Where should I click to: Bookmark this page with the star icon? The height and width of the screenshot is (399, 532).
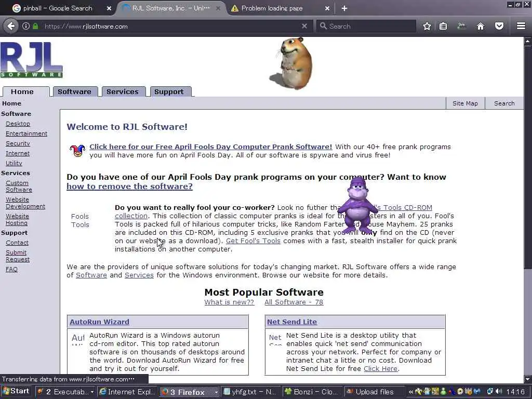tap(427, 26)
